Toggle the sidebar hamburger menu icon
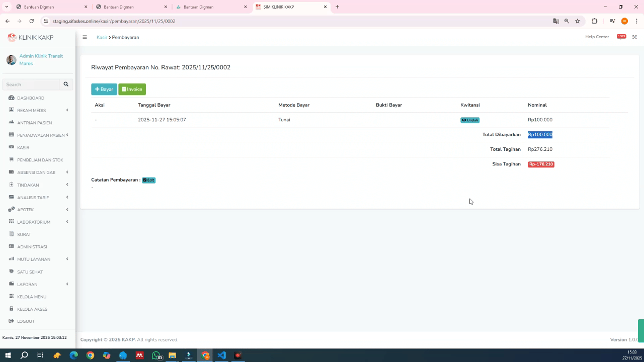 (x=85, y=37)
